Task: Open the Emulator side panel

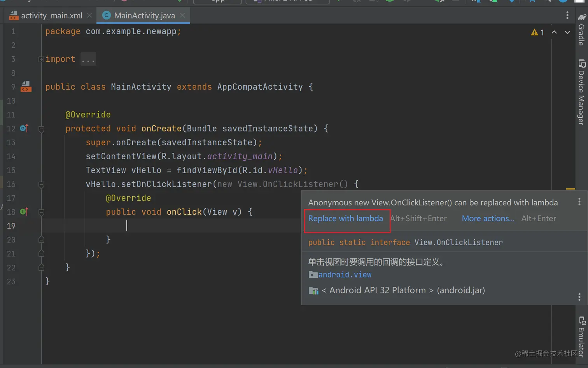Action: pyautogui.click(x=581, y=337)
